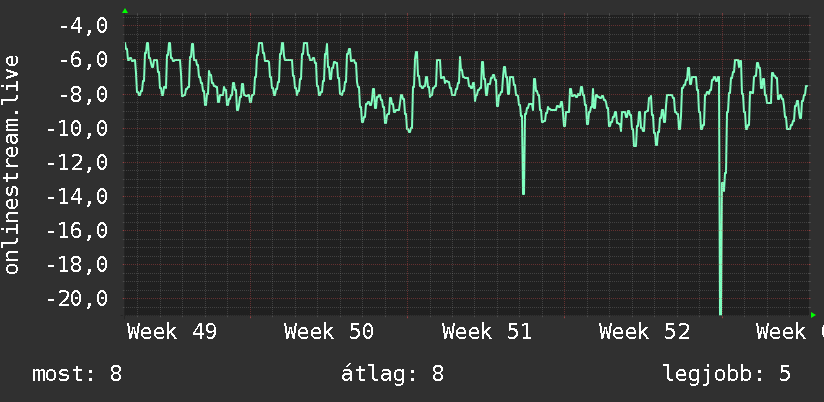This screenshot has height=402, width=824.
Task: Click the -6,0 Y-axis value
Action: [x=83, y=59]
